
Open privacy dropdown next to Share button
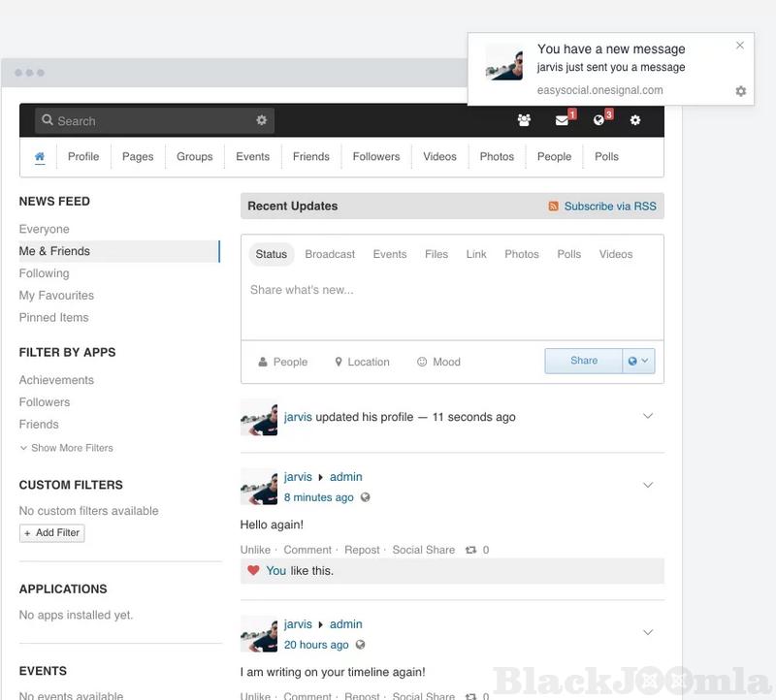click(639, 361)
